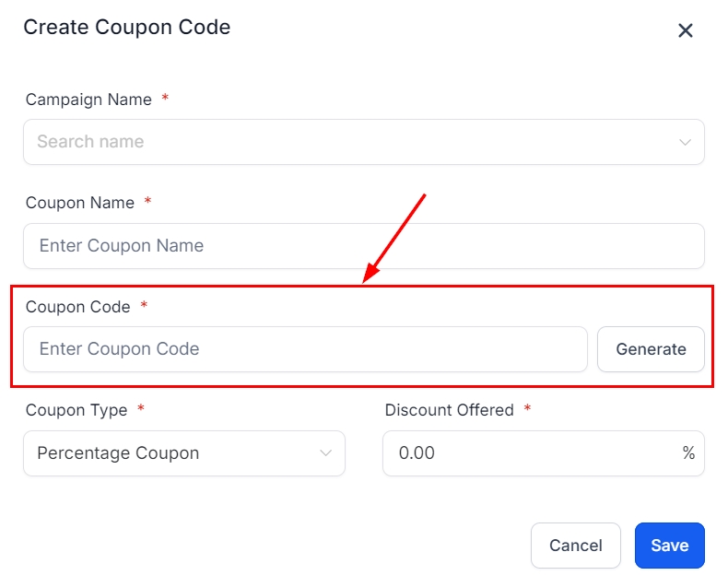728x587 pixels.
Task: Click the Coupon Type label
Action: click(76, 410)
